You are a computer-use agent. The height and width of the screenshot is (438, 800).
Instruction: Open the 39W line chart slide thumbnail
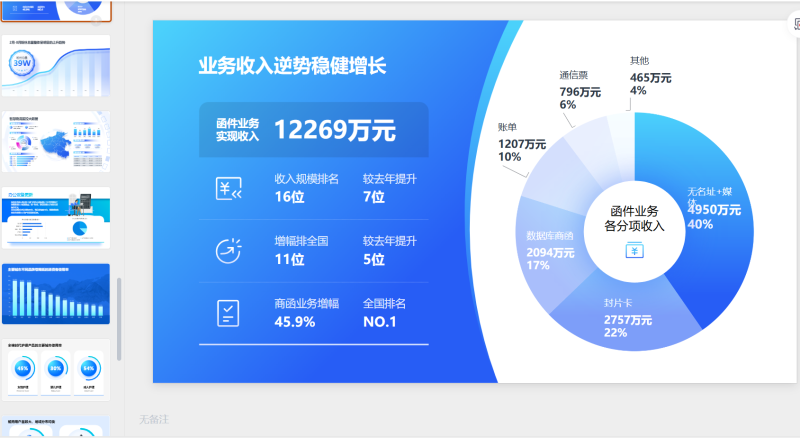pyautogui.click(x=56, y=65)
